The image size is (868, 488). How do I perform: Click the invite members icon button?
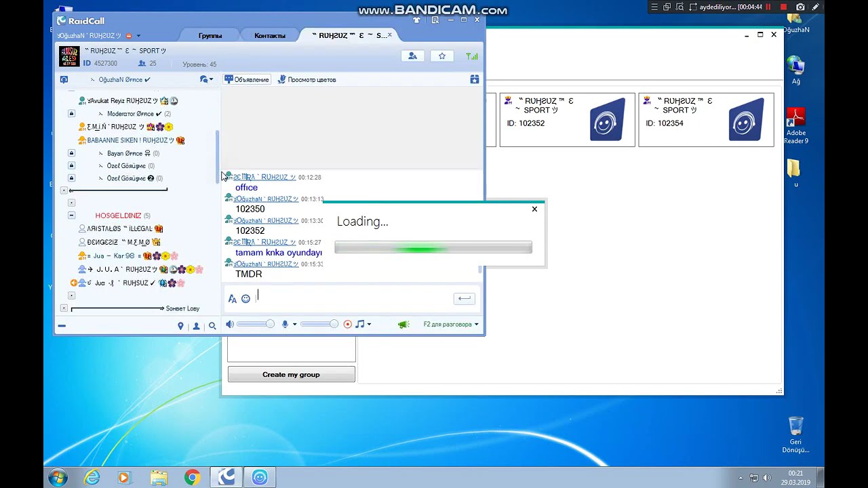[x=412, y=56]
